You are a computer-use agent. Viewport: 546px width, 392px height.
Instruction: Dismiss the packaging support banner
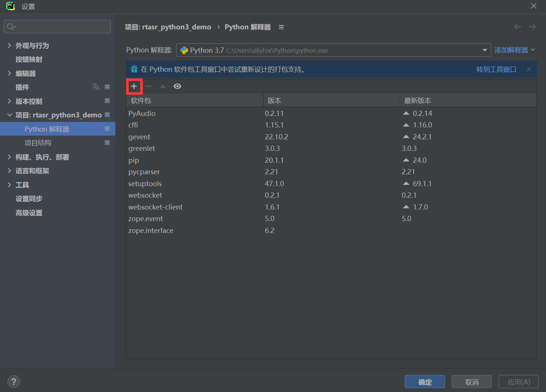click(x=529, y=69)
